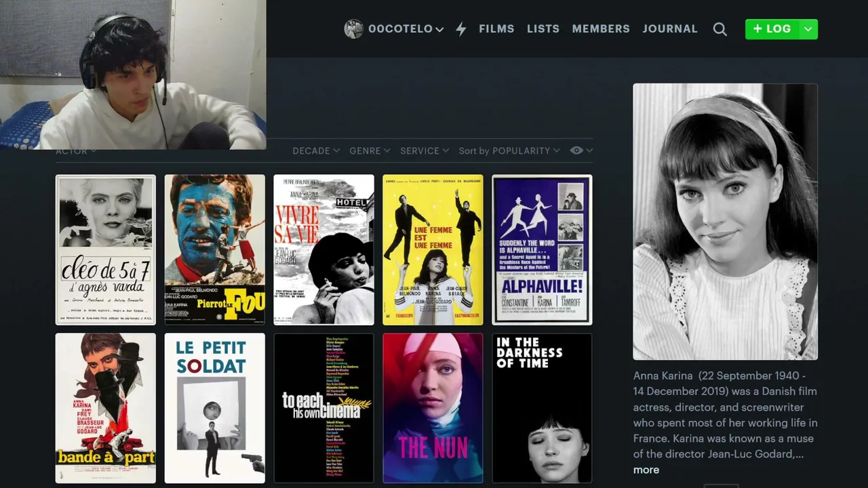Open the Bande à part poster
Image resolution: width=868 pixels, height=488 pixels.
[x=106, y=408]
